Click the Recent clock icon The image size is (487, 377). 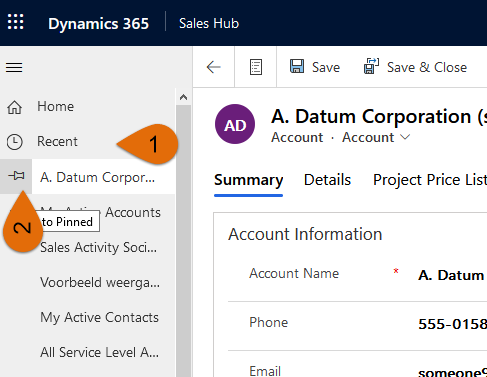click(15, 142)
